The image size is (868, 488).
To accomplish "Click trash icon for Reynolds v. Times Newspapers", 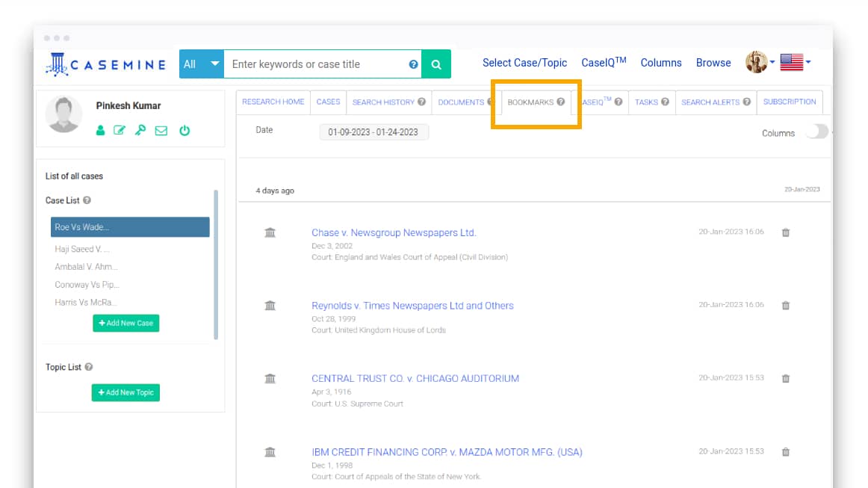I will point(785,305).
